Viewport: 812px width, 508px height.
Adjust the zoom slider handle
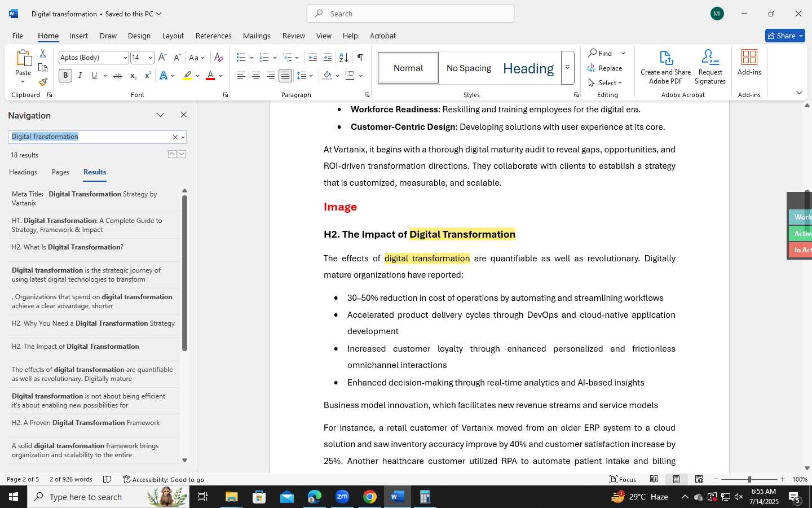[x=749, y=479]
